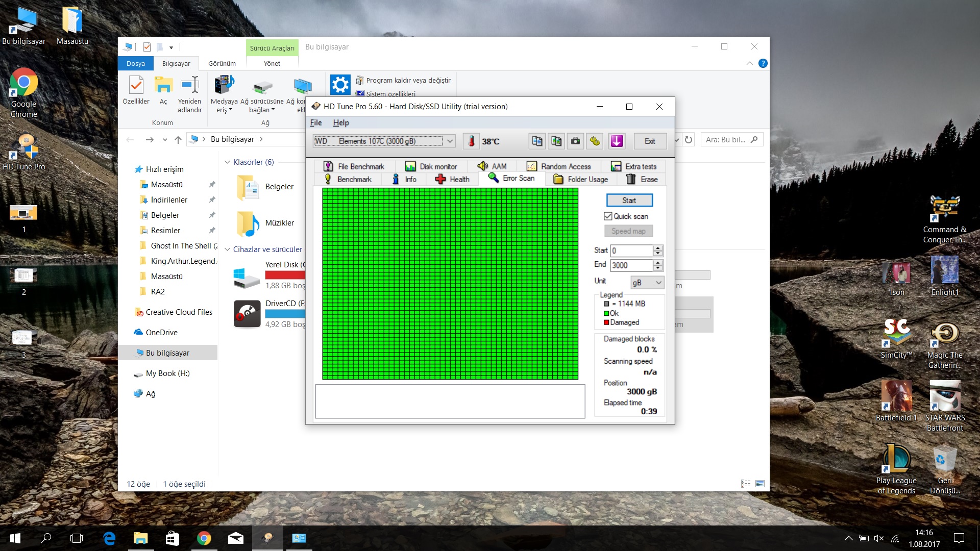Open Play League of Legends shortcut
Screen dimensions: 980x551
pos(896,469)
